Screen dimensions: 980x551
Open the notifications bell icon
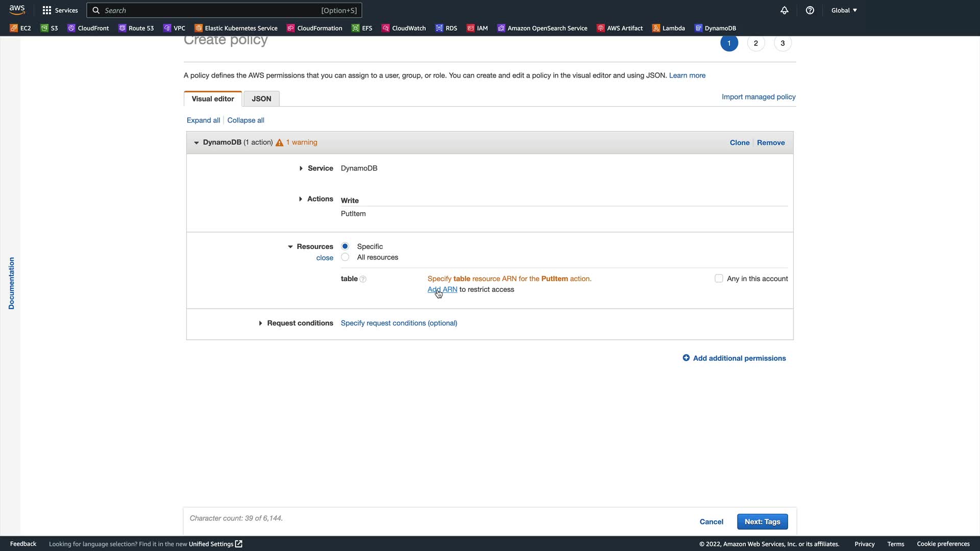(x=785, y=10)
